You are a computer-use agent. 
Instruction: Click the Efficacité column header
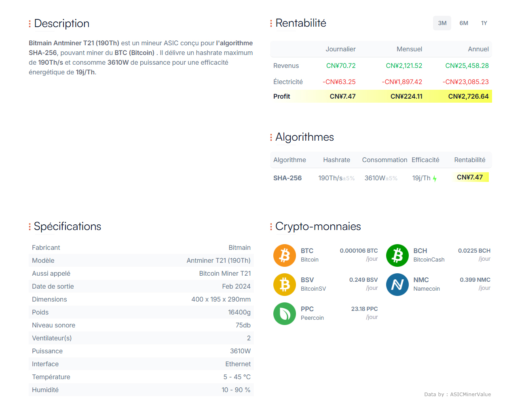coord(425,160)
